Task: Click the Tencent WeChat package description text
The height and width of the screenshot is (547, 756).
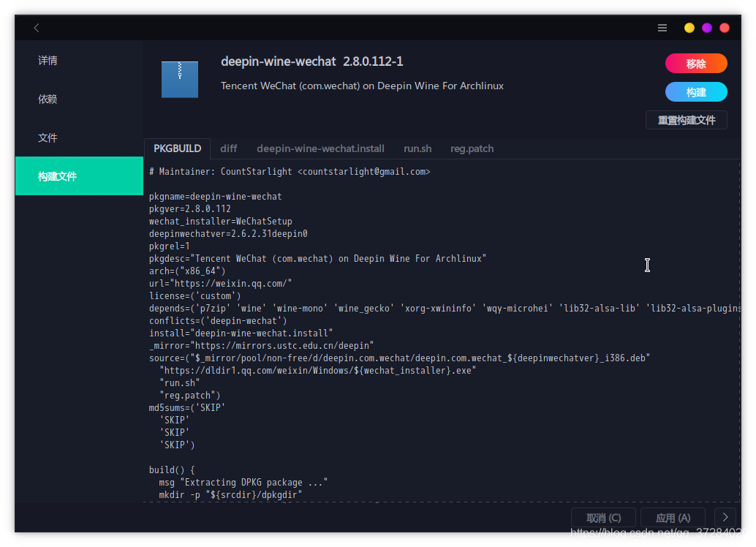Action: coord(362,86)
